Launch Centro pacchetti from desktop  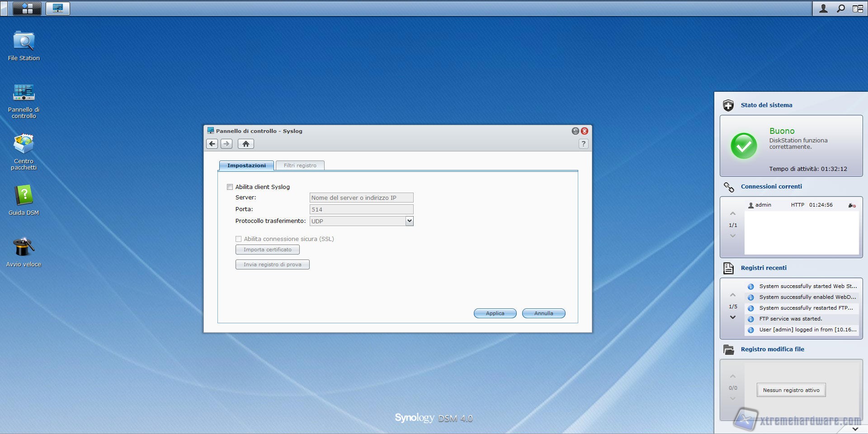point(24,145)
